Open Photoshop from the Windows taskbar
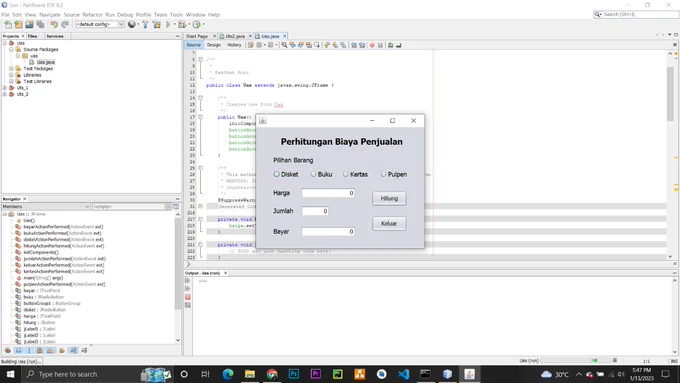Image resolution: width=680 pixels, height=383 pixels. (294, 374)
